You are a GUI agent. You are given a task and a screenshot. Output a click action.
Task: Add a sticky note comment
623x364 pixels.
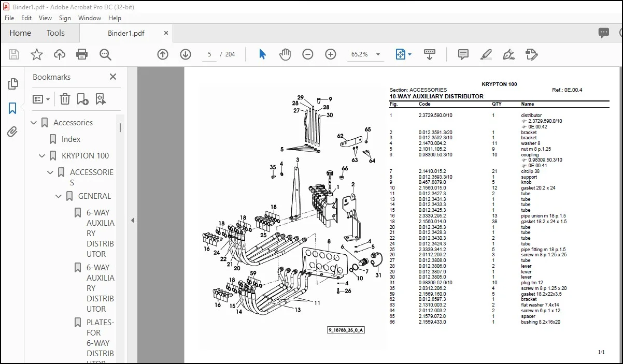[463, 54]
